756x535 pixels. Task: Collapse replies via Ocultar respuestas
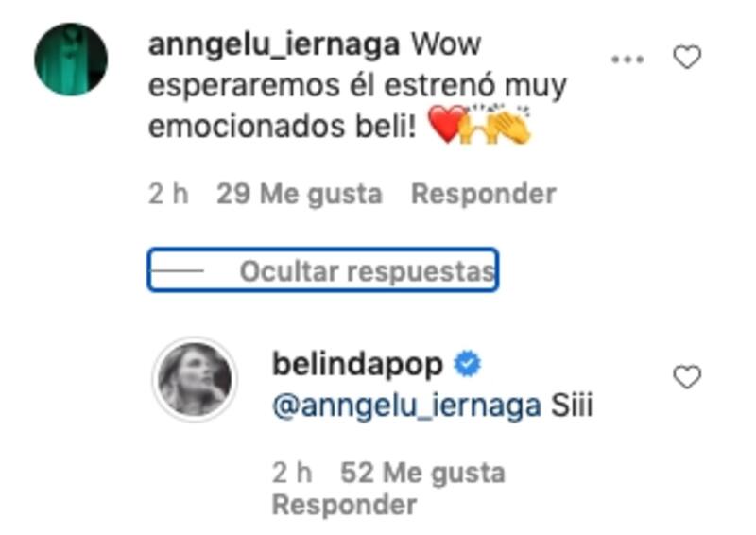322,269
